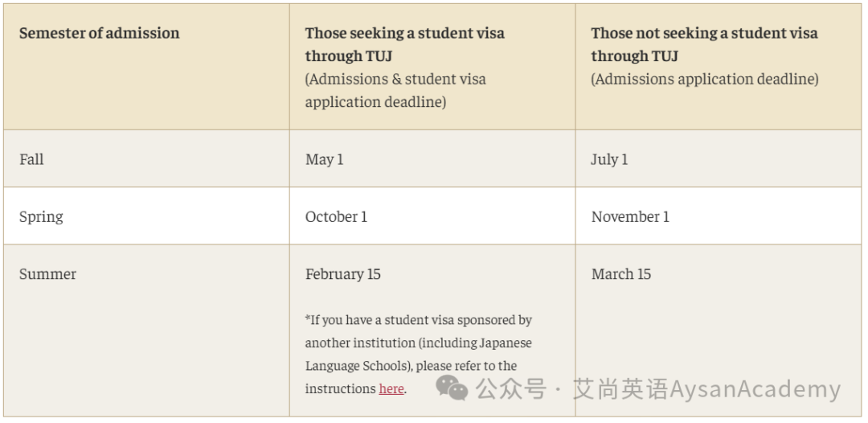Click the Spring semester row label
The height and width of the screenshot is (423, 868).
tap(41, 216)
